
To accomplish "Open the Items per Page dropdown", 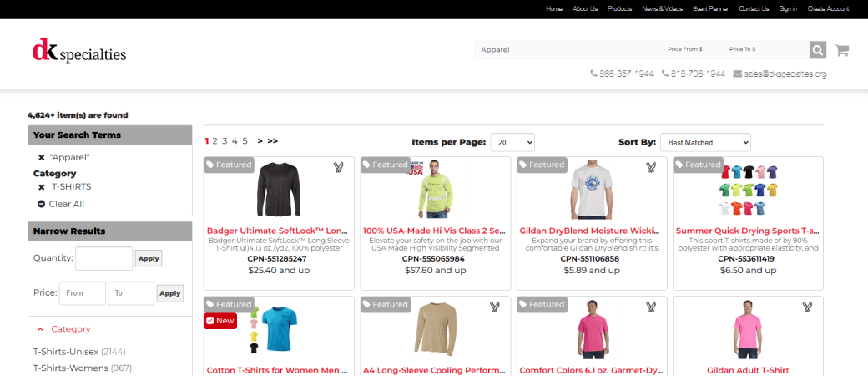I will [512, 143].
